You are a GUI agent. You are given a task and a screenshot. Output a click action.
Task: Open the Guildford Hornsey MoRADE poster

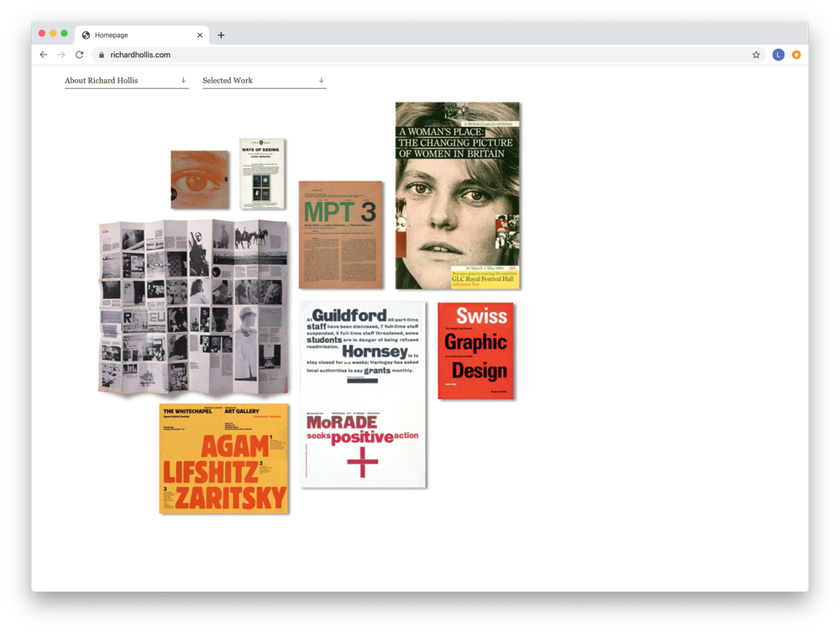[363, 394]
